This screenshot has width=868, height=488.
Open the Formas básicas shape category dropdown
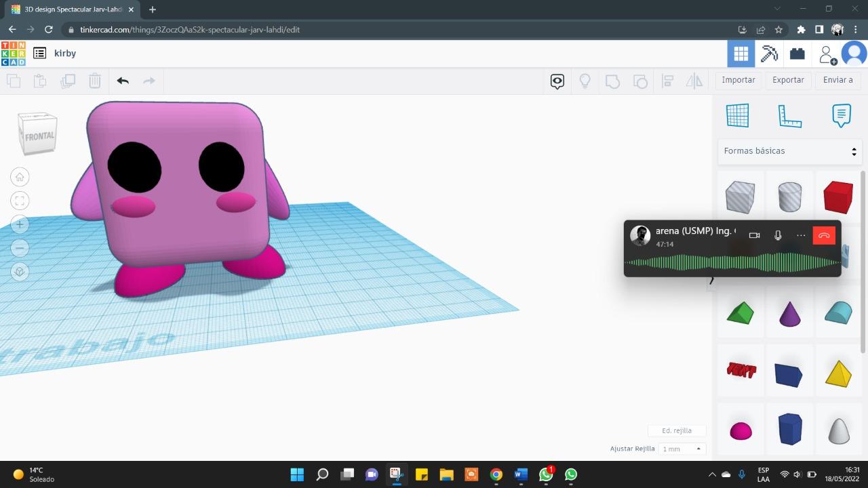click(790, 151)
